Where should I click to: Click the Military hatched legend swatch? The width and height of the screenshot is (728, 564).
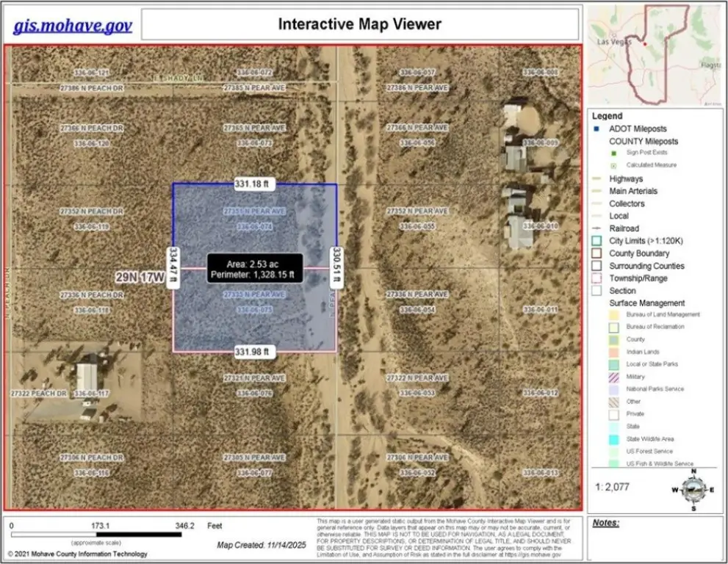pos(614,377)
